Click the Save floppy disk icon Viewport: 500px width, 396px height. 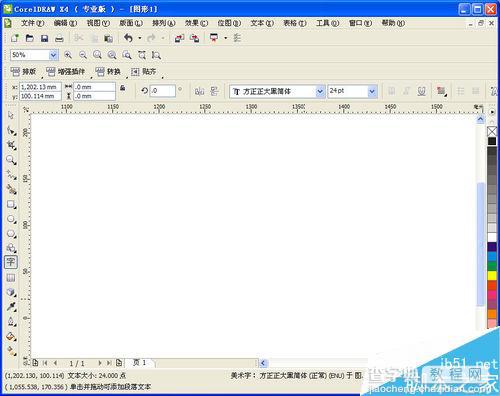coord(44,38)
